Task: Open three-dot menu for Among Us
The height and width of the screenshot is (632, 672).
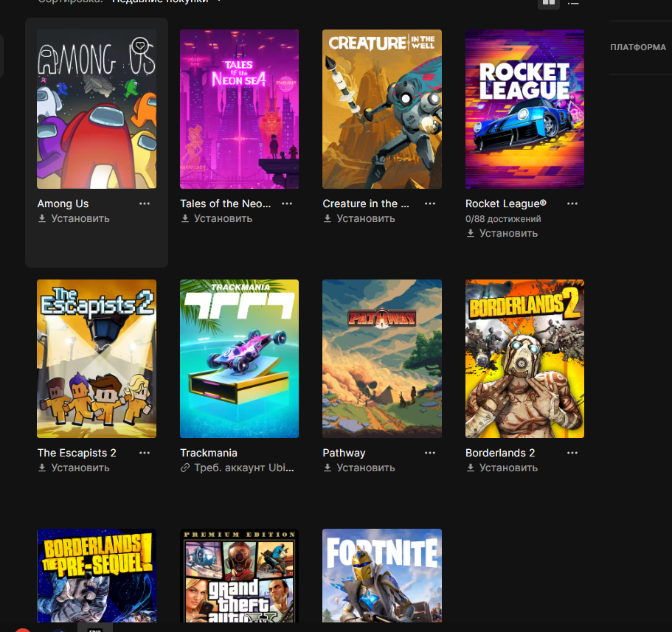Action: tap(145, 204)
